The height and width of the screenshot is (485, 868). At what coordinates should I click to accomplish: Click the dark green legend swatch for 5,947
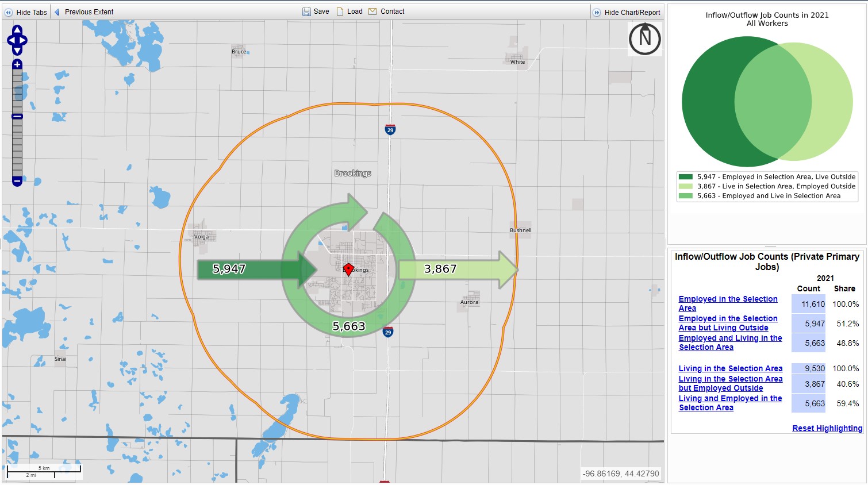tap(685, 176)
